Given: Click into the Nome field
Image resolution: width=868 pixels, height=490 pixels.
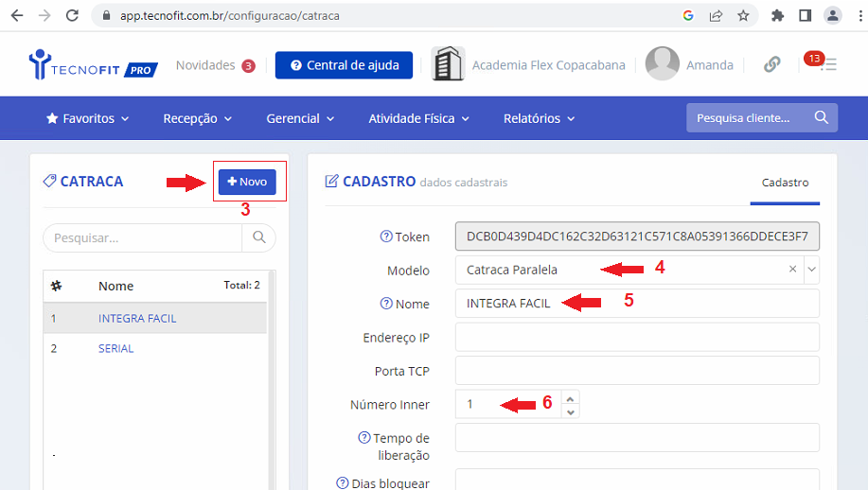Looking at the screenshot, I should click(637, 303).
